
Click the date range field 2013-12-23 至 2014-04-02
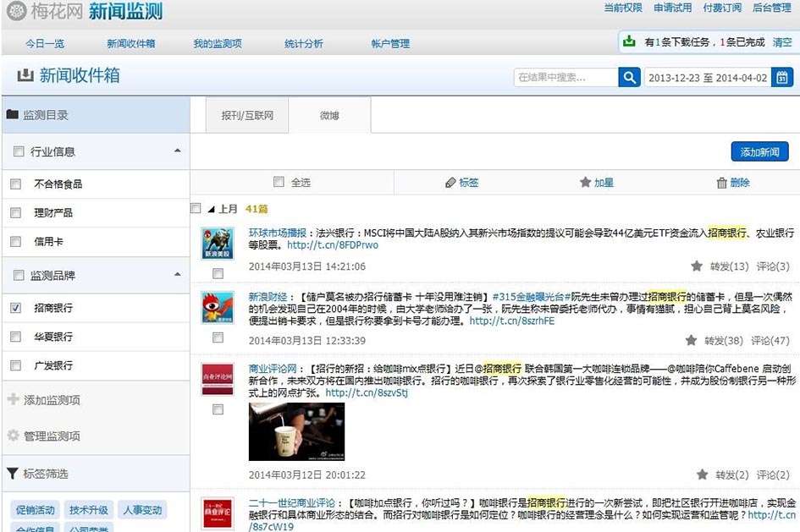pyautogui.click(x=708, y=78)
